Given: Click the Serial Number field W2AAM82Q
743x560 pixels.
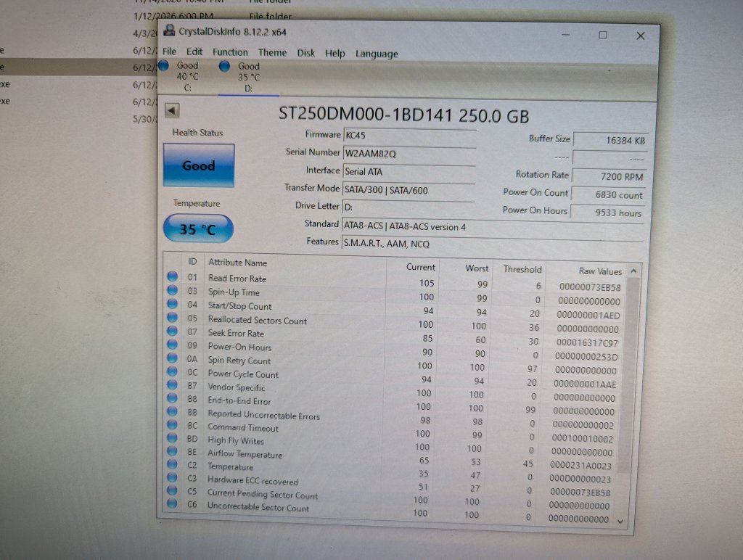Looking at the screenshot, I should (409, 154).
